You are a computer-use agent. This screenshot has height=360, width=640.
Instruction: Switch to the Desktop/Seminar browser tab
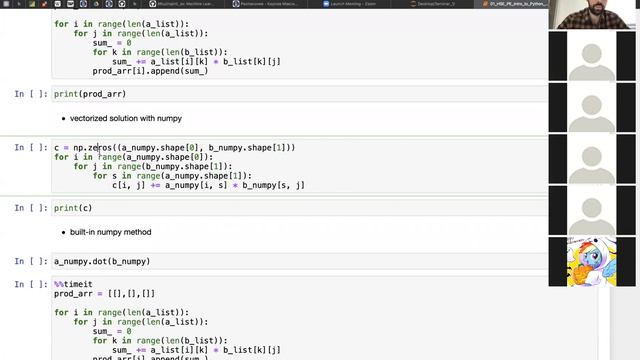[x=433, y=4]
